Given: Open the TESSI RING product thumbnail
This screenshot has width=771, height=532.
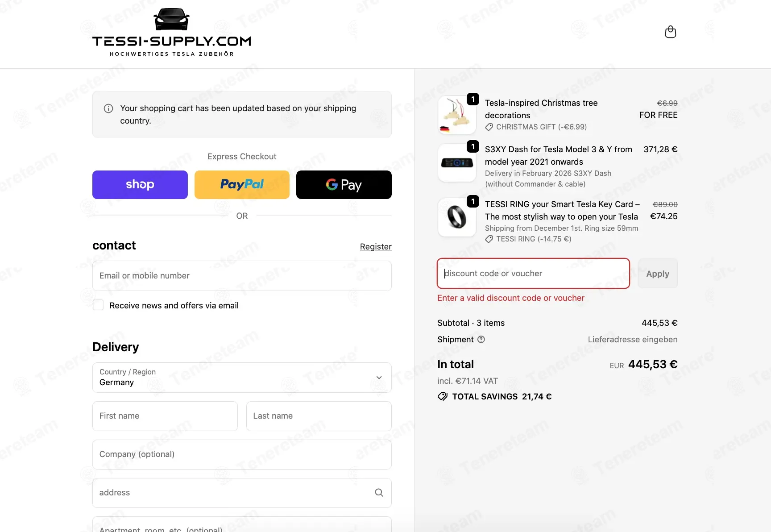Looking at the screenshot, I should (x=457, y=217).
